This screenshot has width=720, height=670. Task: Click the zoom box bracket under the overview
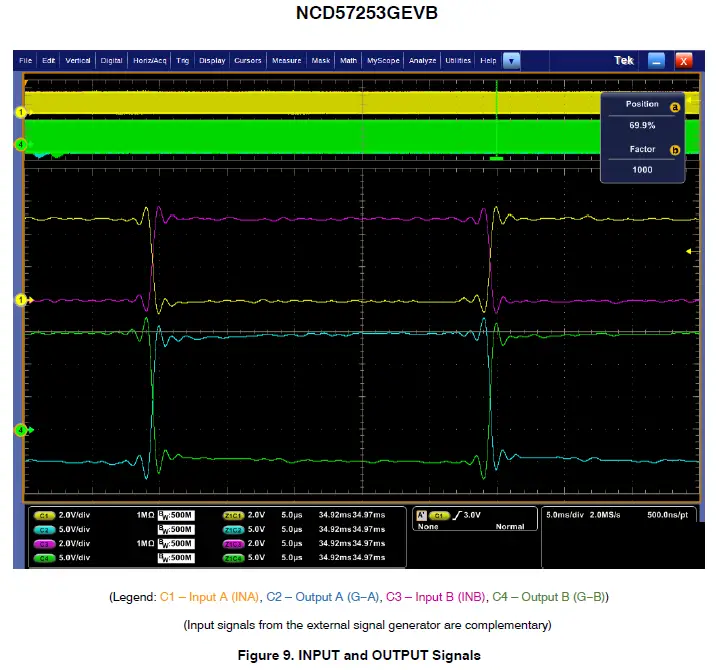pyautogui.click(x=496, y=158)
